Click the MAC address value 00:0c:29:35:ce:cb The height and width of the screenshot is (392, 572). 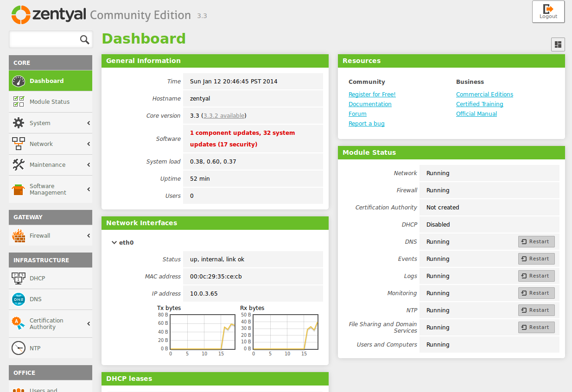[x=216, y=277]
